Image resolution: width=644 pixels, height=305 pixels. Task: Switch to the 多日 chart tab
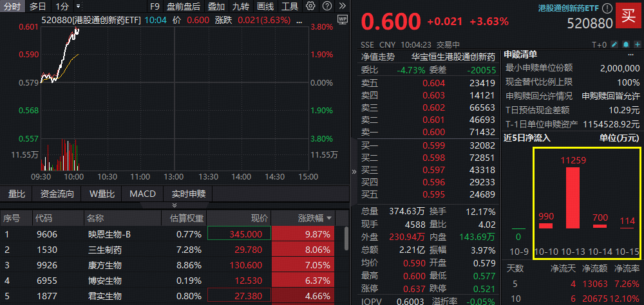pyautogui.click(x=37, y=6)
